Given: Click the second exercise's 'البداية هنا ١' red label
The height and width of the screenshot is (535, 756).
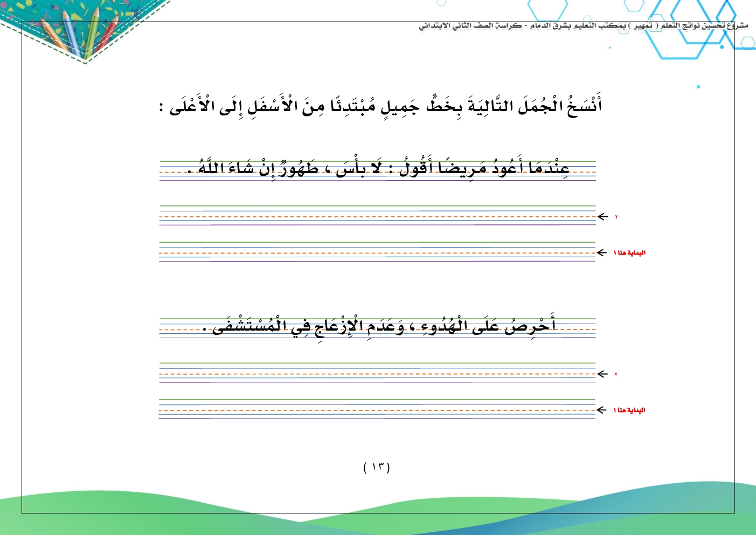Looking at the screenshot, I should pos(629,410).
